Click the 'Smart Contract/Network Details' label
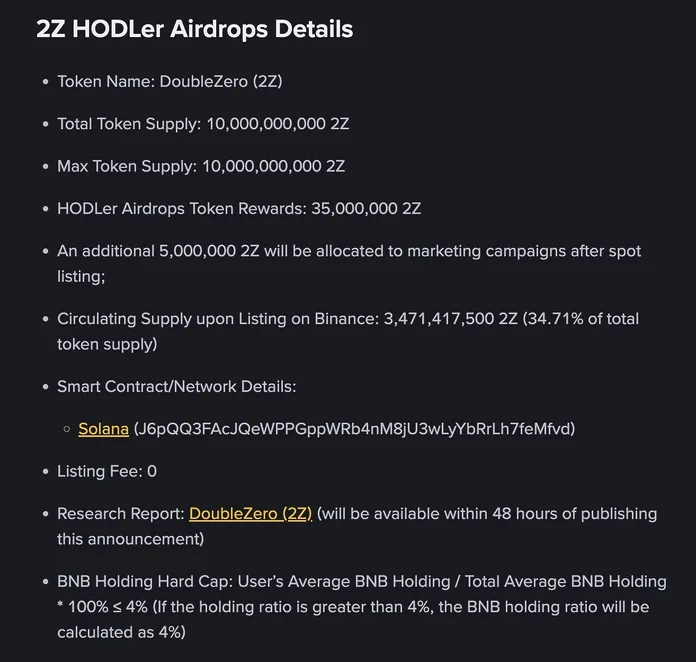 176,386
